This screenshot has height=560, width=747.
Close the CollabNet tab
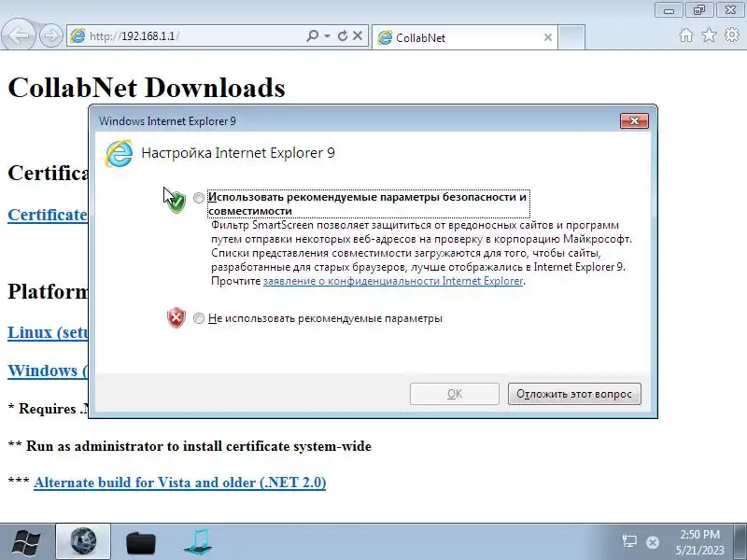[x=548, y=37]
